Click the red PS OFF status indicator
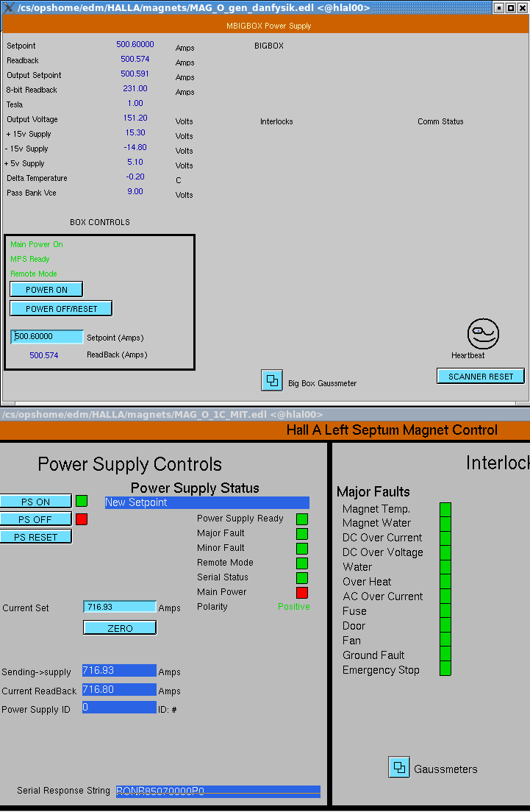 tap(82, 519)
